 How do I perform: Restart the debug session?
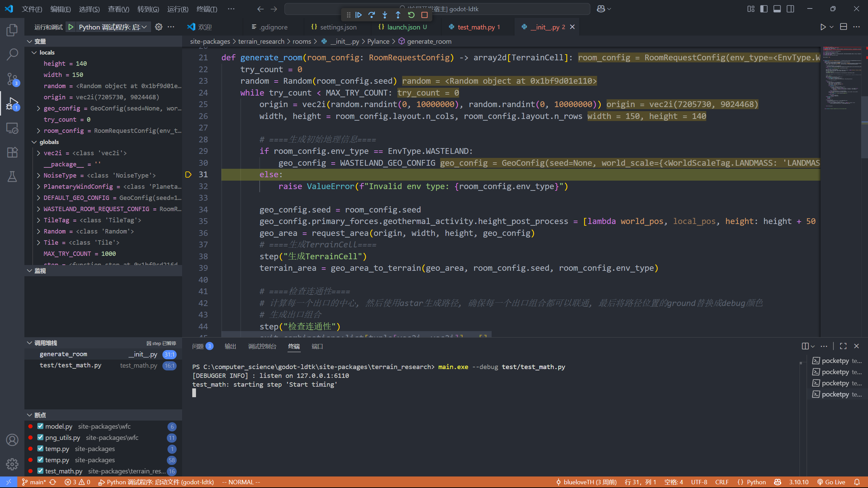(x=411, y=15)
